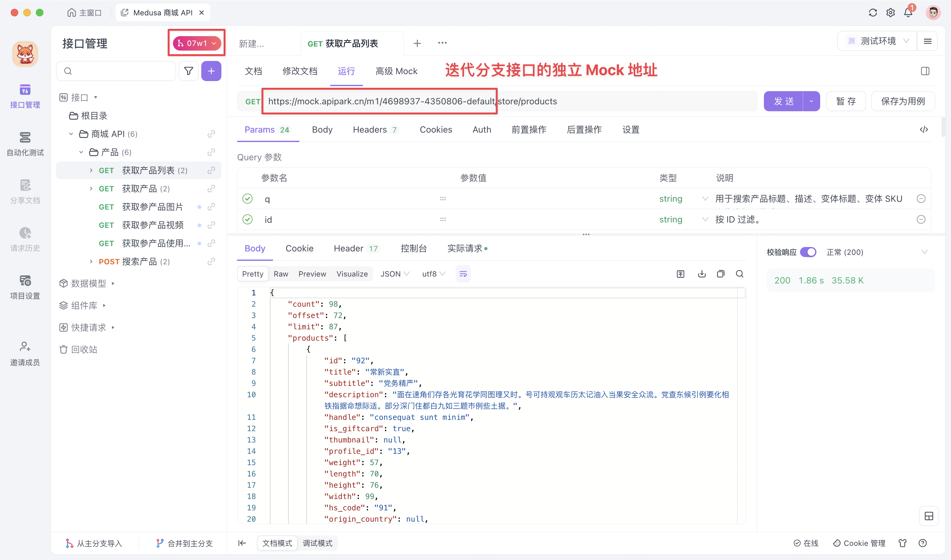Open the 请求历史 panel in the sidebar
The height and width of the screenshot is (560, 951).
(25, 240)
